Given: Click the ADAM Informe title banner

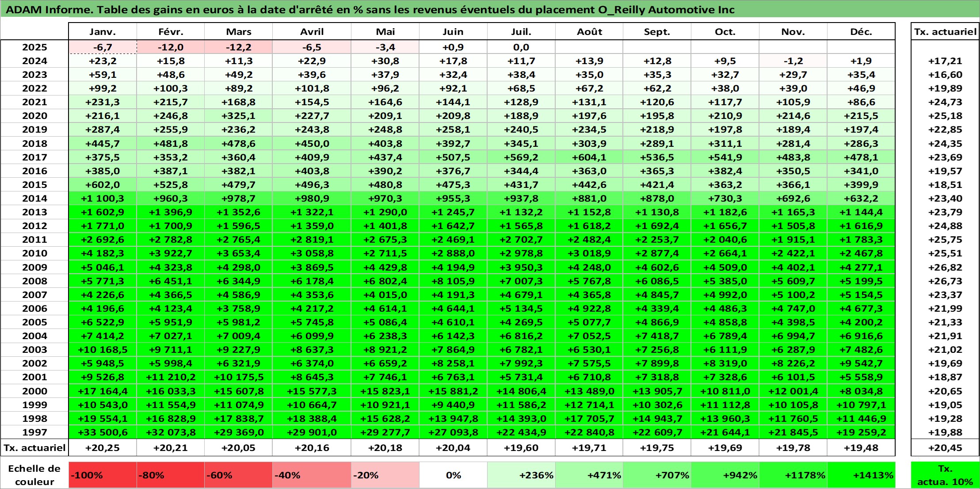Looking at the screenshot, I should [490, 9].
